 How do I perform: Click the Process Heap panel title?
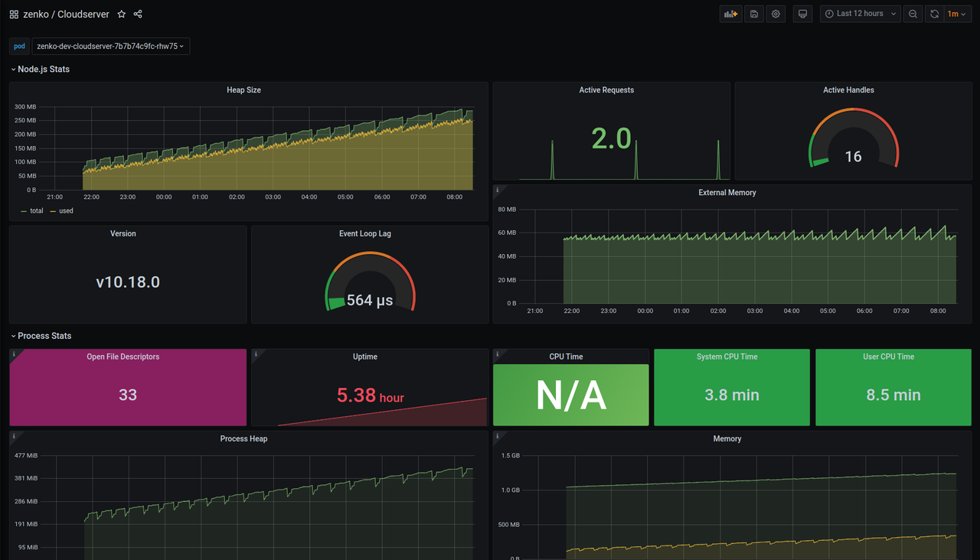[x=243, y=439]
